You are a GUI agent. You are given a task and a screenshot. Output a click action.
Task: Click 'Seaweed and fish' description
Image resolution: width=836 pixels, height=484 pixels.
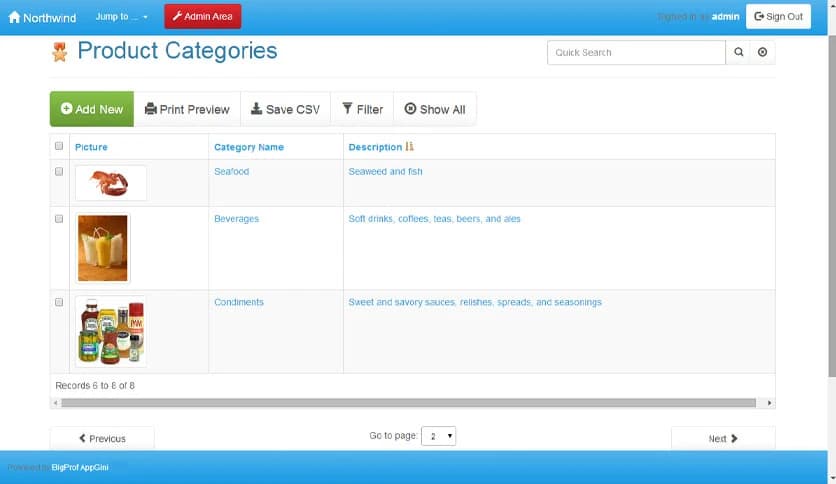pos(385,172)
